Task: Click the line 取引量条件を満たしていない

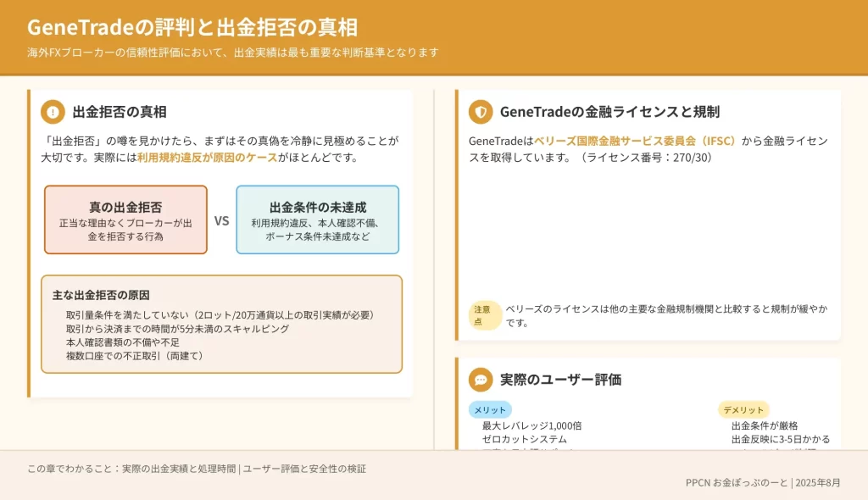Action: coord(221,315)
